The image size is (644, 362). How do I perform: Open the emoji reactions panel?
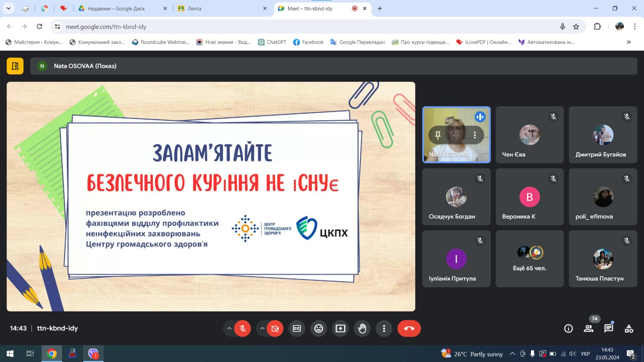[319, 329]
